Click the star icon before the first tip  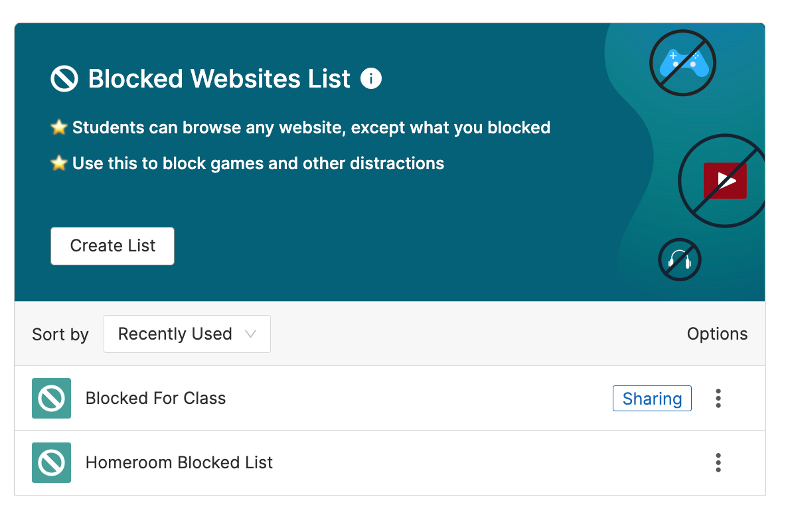click(59, 127)
